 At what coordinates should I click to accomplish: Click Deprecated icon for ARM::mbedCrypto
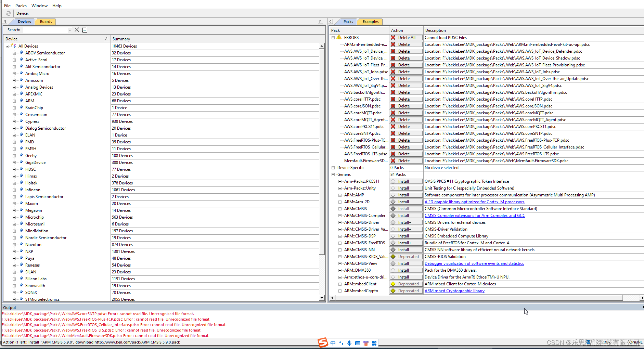coord(393,291)
